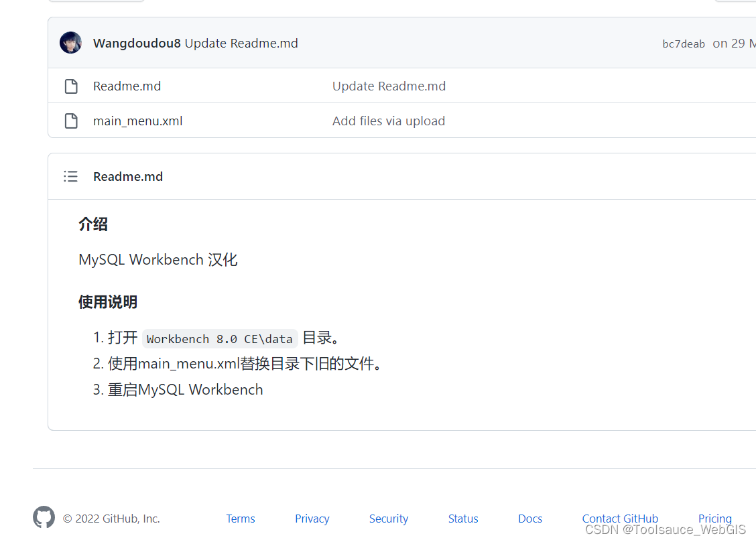Open the Wangdoudou8 avatar image

click(70, 43)
